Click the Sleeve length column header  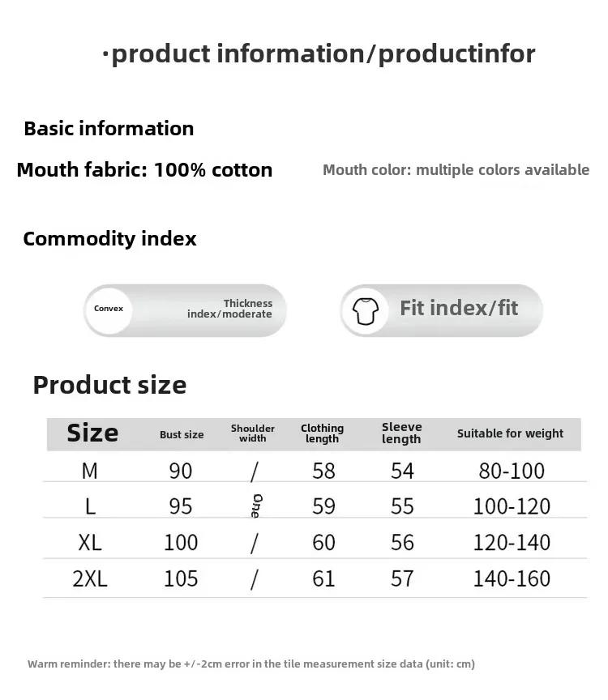[401, 433]
